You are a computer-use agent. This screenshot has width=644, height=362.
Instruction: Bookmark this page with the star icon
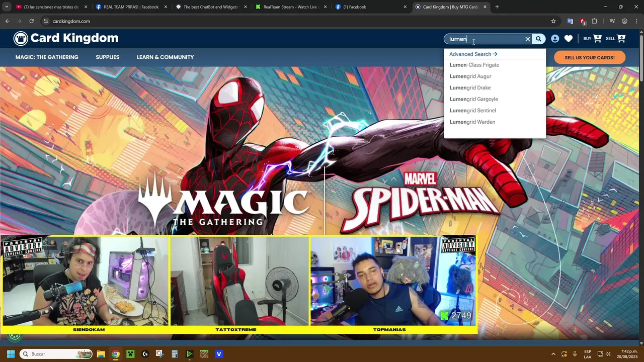[x=553, y=21]
